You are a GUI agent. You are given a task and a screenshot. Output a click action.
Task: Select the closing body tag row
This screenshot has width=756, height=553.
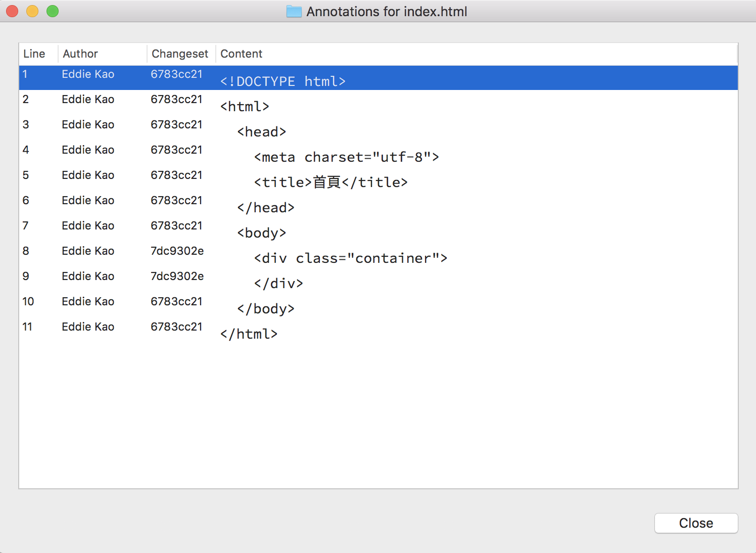point(266,308)
